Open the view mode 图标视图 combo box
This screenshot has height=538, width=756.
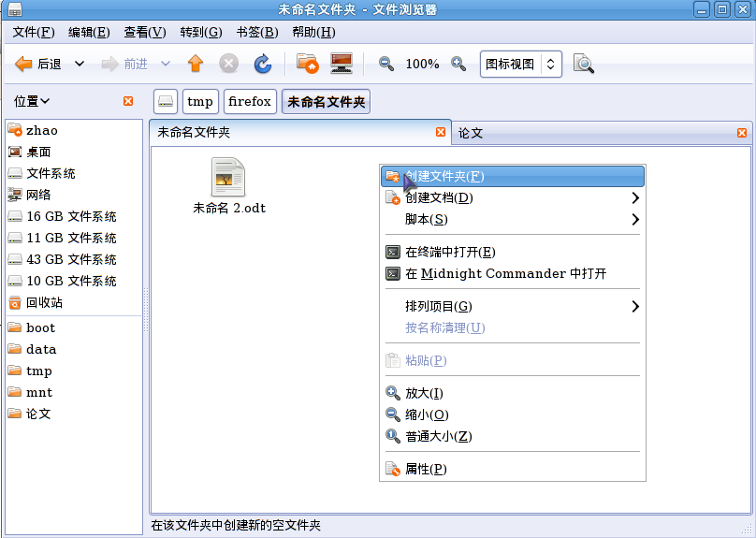pyautogui.click(x=521, y=64)
